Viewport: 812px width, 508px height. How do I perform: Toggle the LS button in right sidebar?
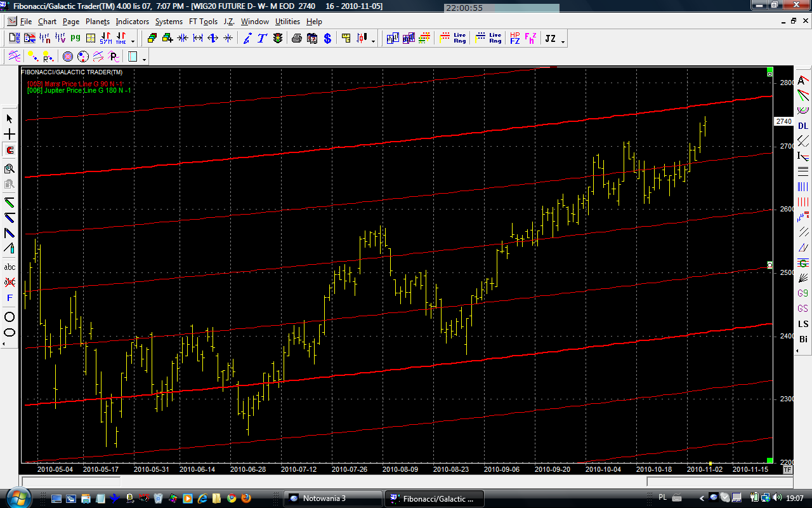pyautogui.click(x=803, y=324)
